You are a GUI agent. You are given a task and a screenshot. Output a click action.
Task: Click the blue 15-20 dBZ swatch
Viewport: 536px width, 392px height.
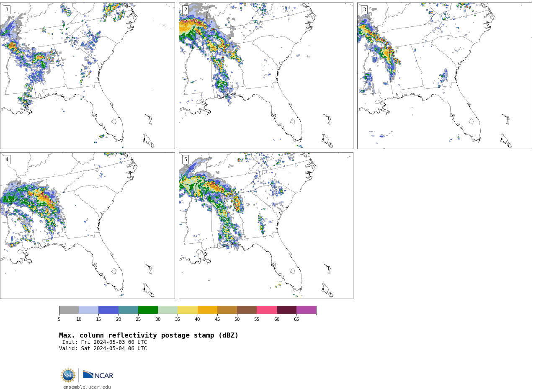[x=108, y=310]
